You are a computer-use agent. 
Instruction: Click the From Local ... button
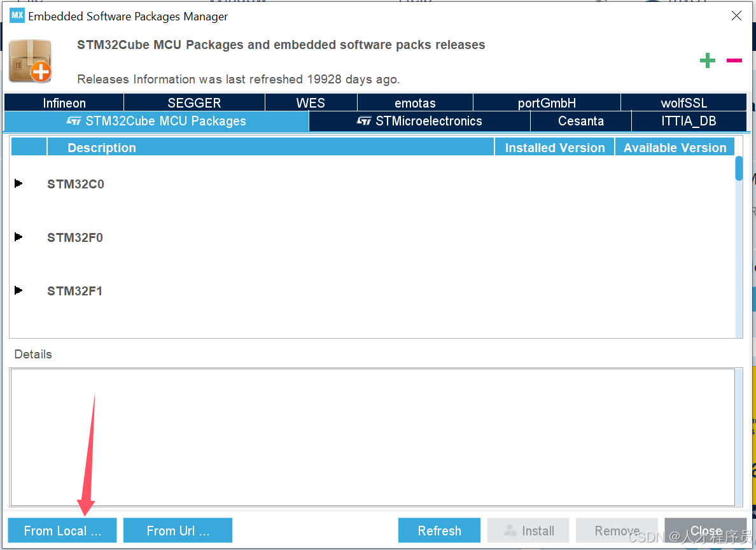[x=62, y=530]
